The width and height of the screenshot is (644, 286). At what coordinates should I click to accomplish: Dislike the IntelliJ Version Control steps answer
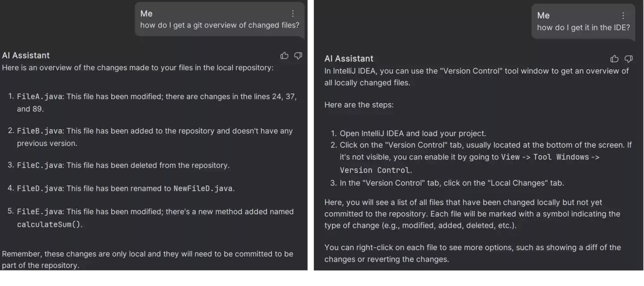click(628, 59)
